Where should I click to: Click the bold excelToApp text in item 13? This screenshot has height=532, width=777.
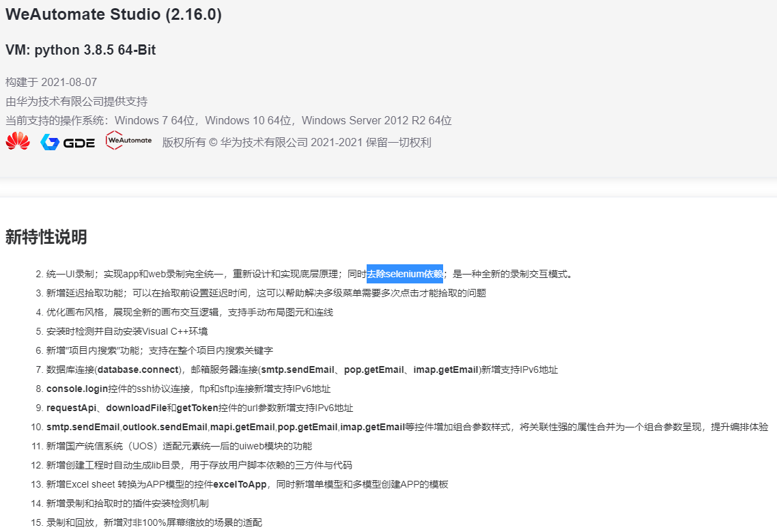tap(240, 484)
